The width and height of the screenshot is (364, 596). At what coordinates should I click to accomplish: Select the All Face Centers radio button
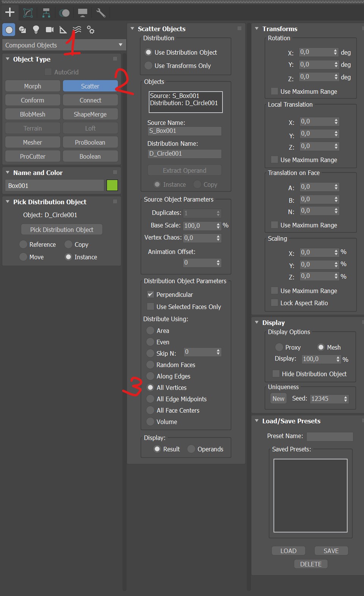tap(151, 410)
